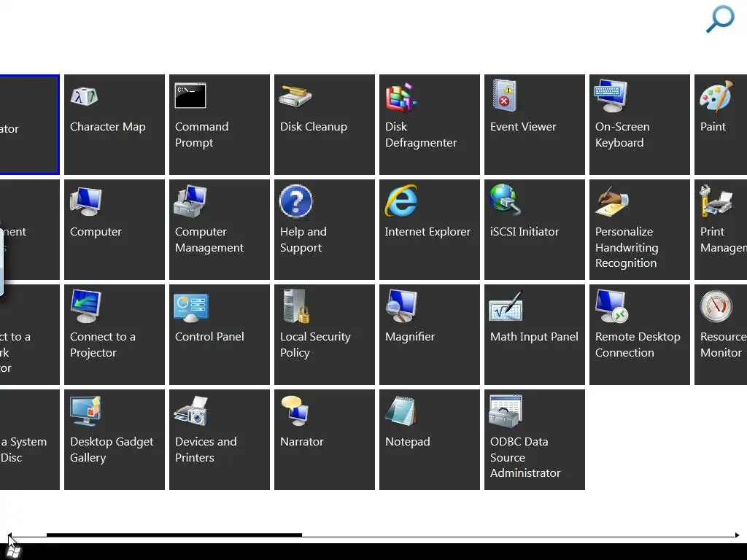This screenshot has width=747, height=560.
Task: Open Print Management printer icon
Action: coord(716,201)
